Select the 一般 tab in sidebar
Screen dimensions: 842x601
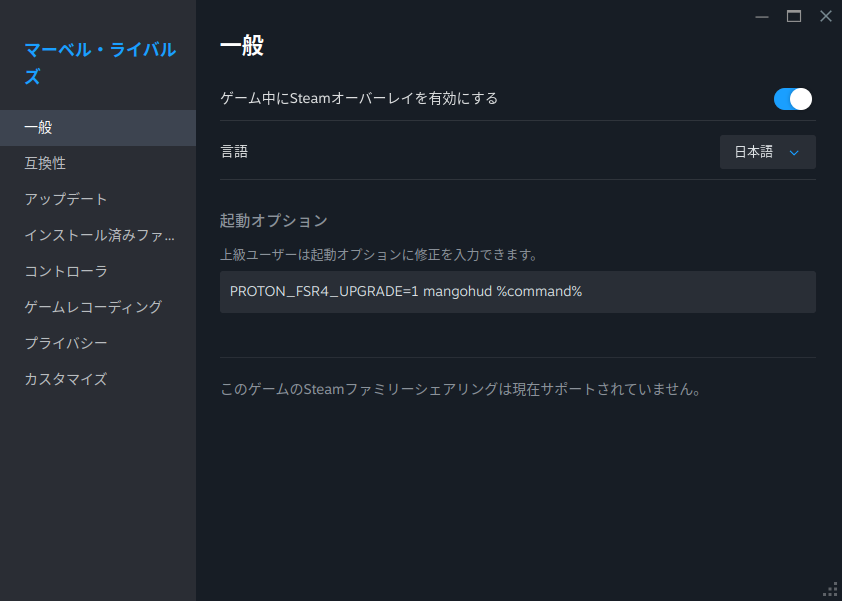point(40,127)
